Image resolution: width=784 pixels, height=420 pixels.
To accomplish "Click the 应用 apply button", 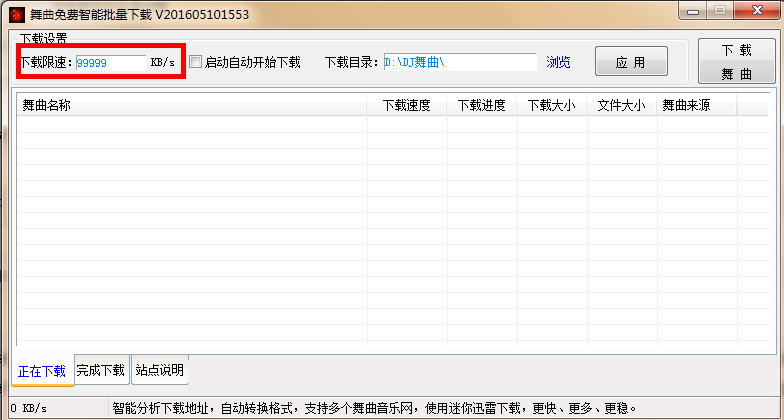I will click(631, 62).
